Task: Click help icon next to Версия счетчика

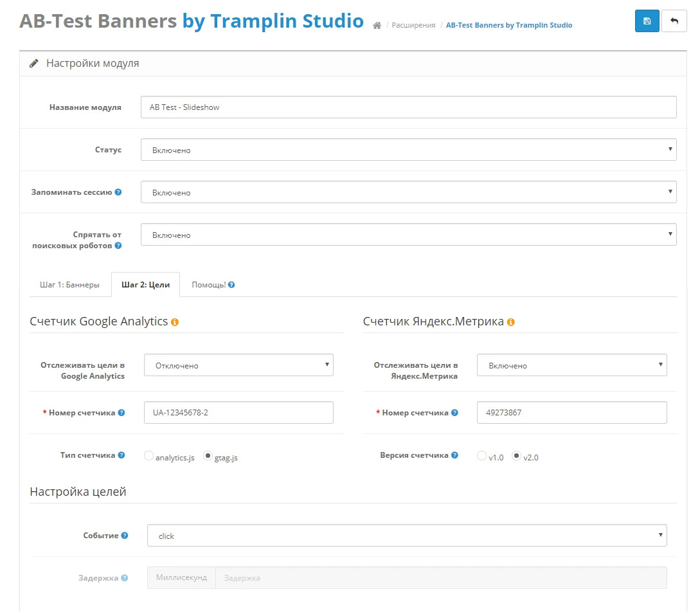Action: (454, 455)
